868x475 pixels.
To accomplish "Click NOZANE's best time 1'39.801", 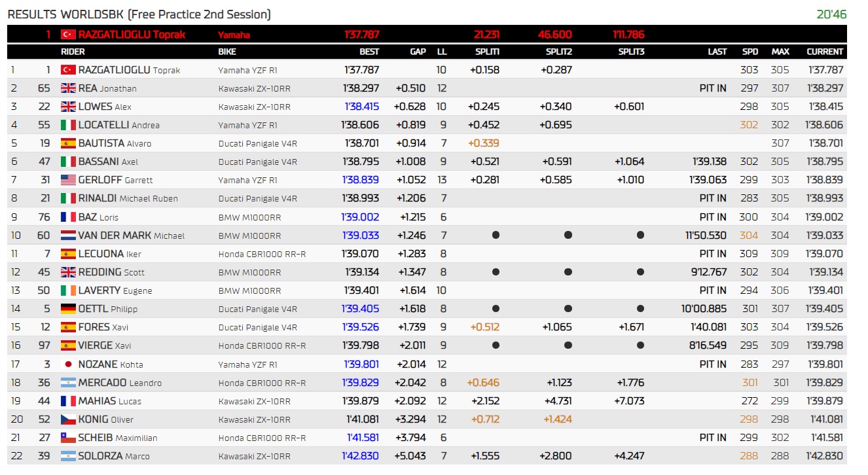I will click(362, 364).
